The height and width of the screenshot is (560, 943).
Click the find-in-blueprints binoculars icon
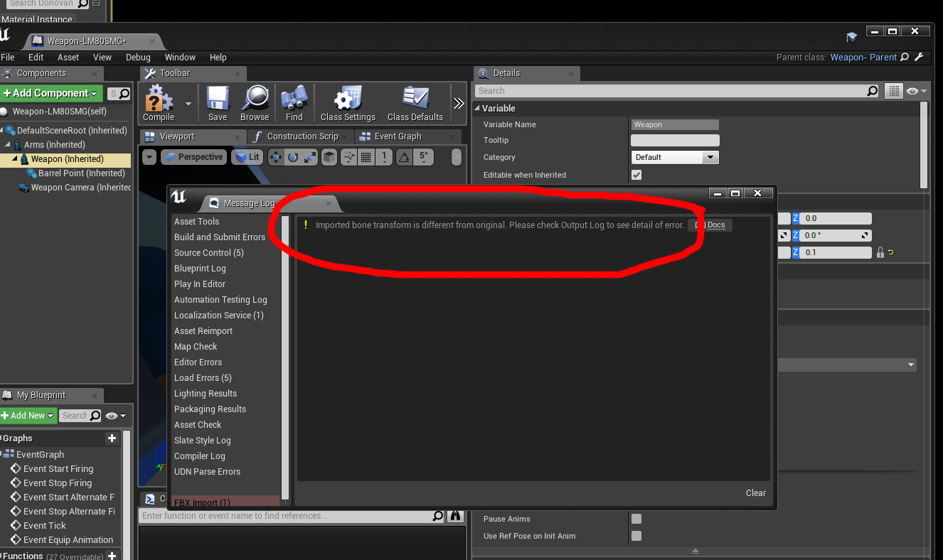(x=455, y=516)
